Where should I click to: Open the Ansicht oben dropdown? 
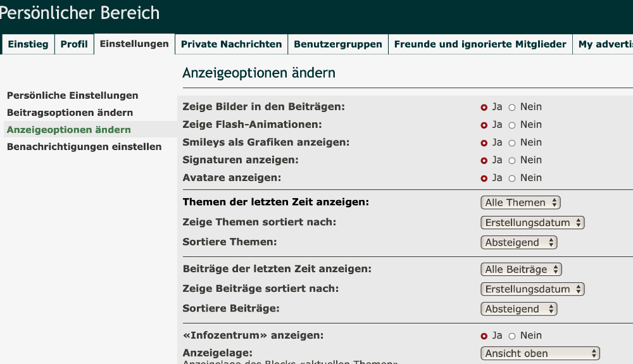coord(540,353)
